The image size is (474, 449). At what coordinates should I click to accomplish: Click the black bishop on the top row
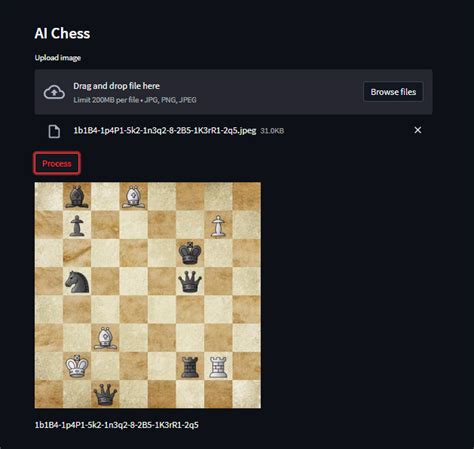[x=77, y=197]
